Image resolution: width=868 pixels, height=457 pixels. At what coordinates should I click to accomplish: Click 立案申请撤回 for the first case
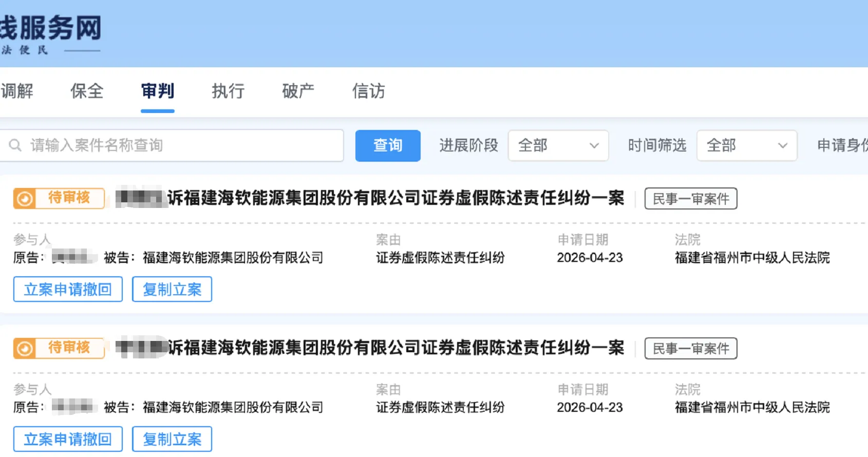pos(68,289)
